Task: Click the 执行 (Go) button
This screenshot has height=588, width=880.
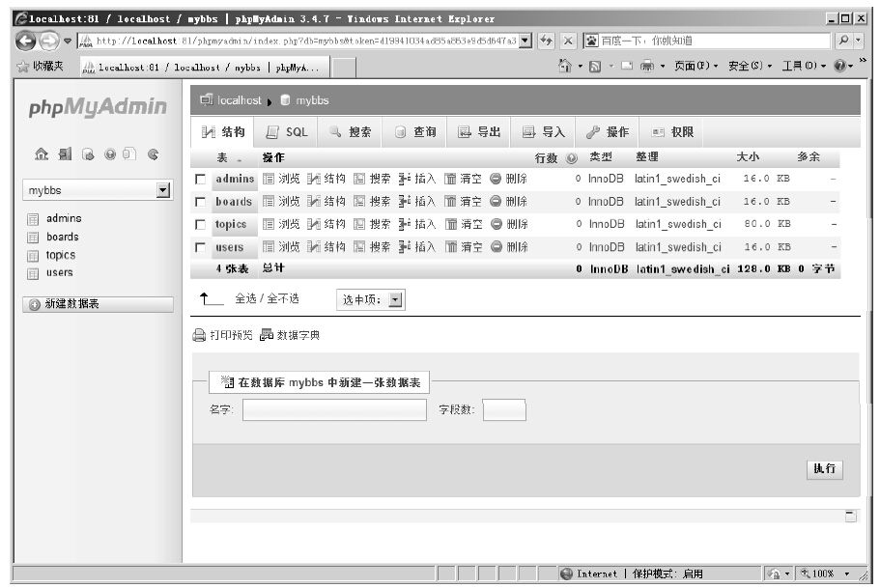Action: (824, 469)
